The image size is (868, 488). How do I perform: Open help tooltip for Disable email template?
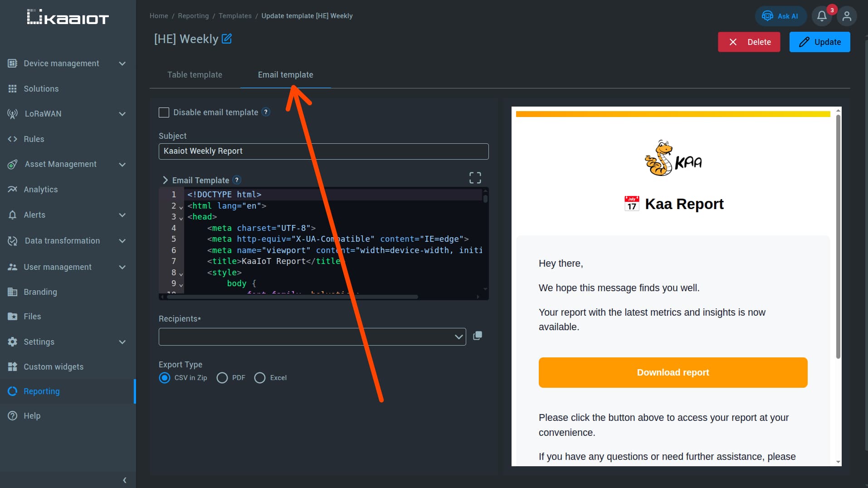(x=266, y=112)
